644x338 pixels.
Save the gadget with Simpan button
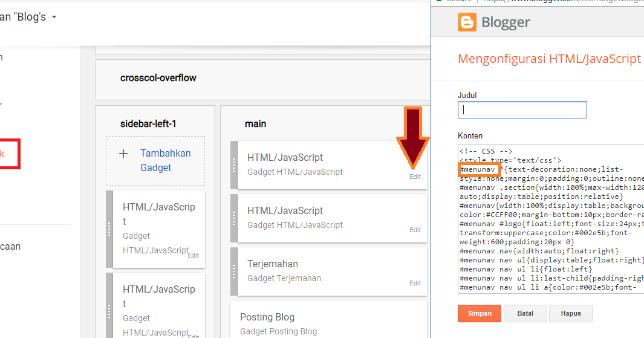[x=480, y=313]
